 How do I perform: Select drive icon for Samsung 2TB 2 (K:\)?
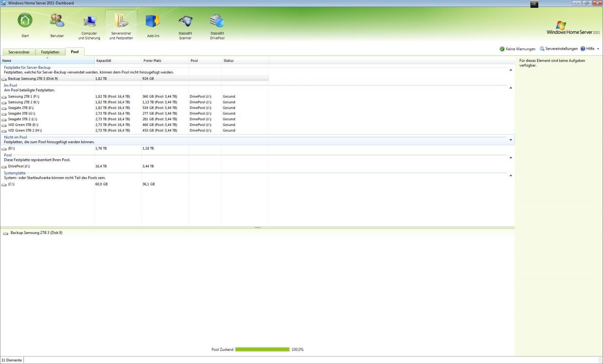(x=4, y=102)
